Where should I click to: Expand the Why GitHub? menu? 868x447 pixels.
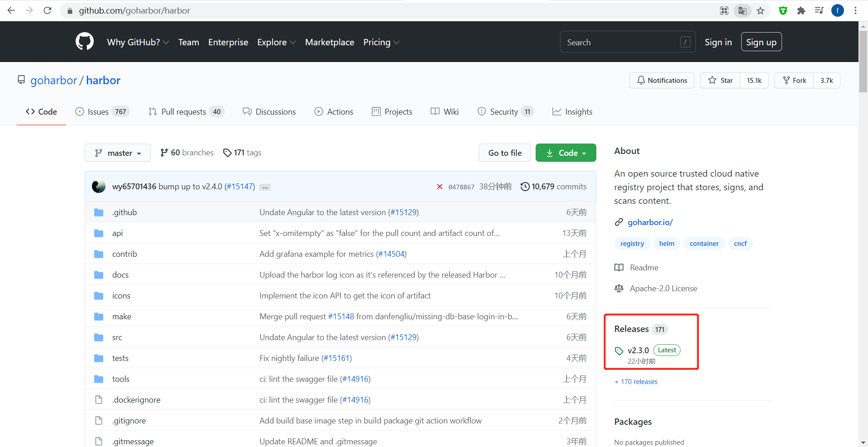(138, 42)
